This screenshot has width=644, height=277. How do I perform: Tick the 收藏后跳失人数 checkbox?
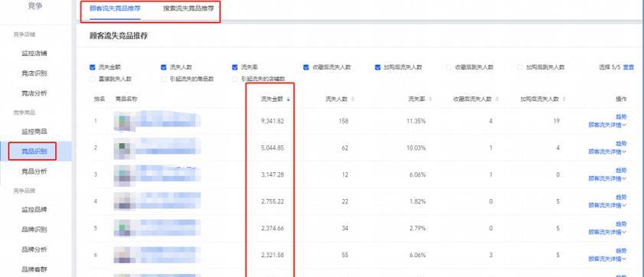click(x=449, y=67)
